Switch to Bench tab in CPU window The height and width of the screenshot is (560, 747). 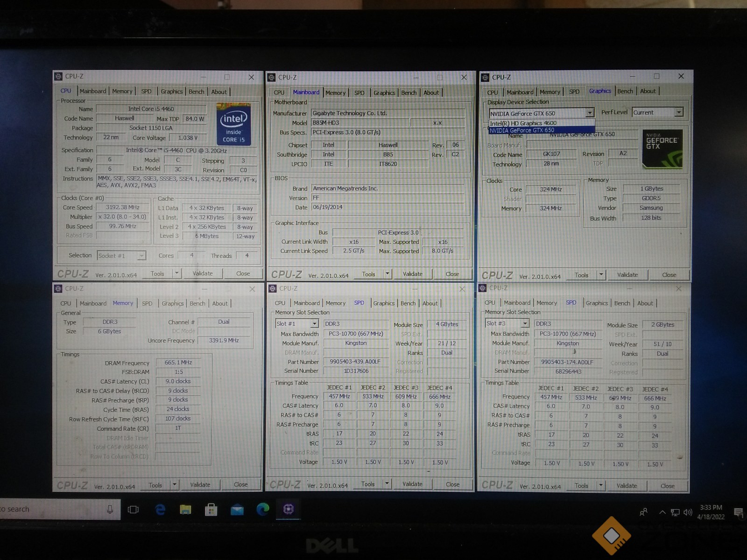click(x=197, y=92)
